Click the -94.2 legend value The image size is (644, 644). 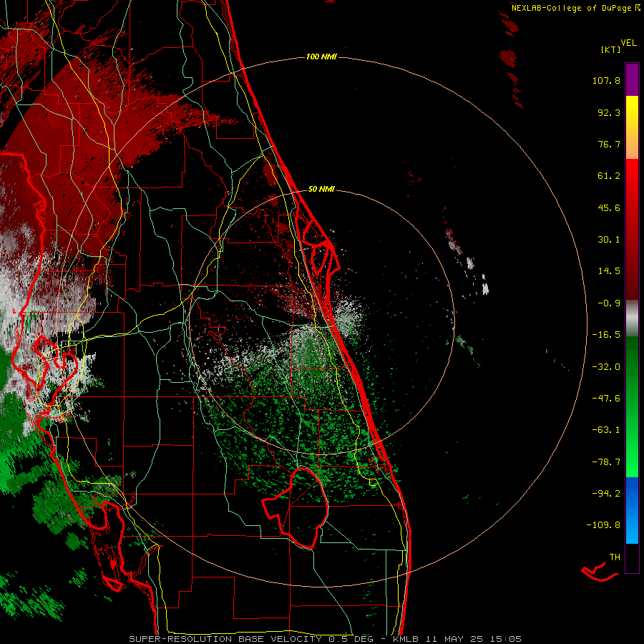[x=606, y=493]
